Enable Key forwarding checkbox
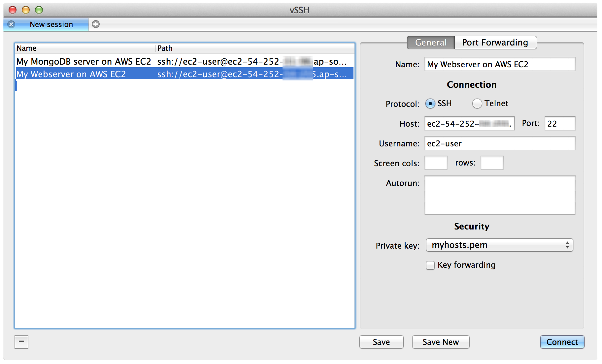 pyautogui.click(x=430, y=265)
